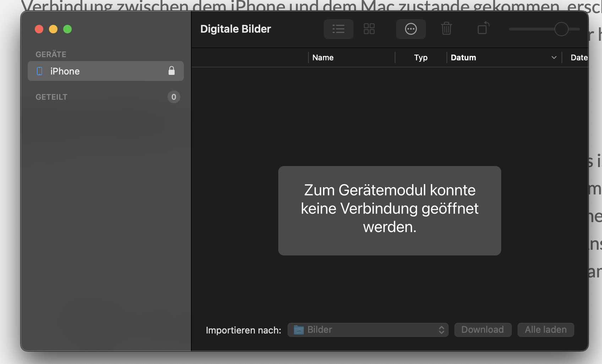Image resolution: width=602 pixels, height=364 pixels.
Task: Sort by the Name column header
Action: (x=323, y=57)
